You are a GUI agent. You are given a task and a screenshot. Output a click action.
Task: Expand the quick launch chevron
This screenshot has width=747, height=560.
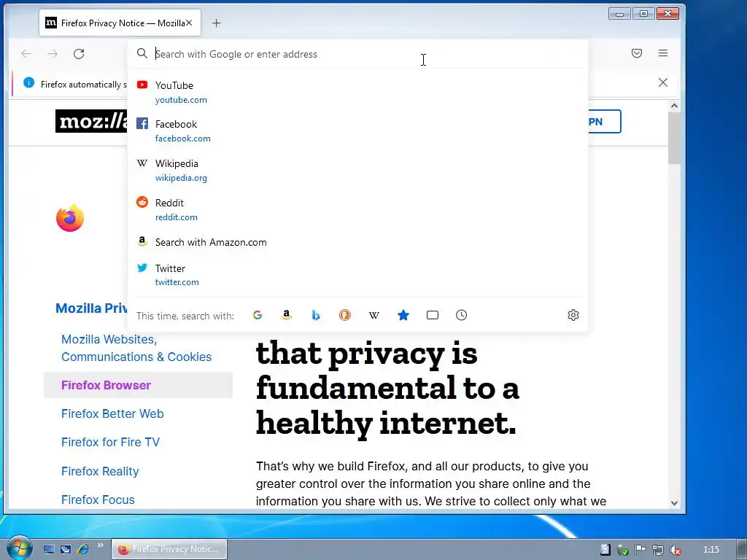pos(100,545)
